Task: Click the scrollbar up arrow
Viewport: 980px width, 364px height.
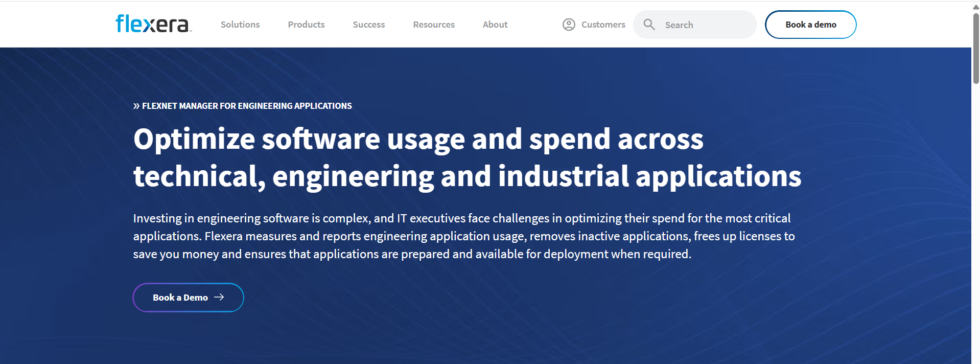Action: pos(975,7)
